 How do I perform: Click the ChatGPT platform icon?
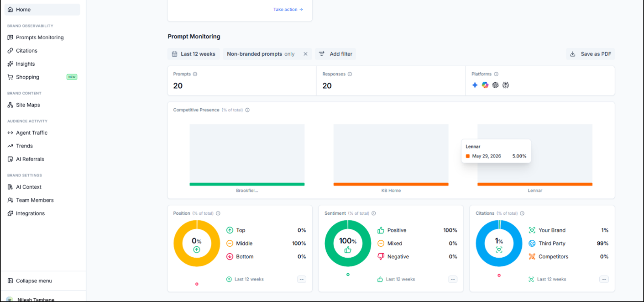495,85
